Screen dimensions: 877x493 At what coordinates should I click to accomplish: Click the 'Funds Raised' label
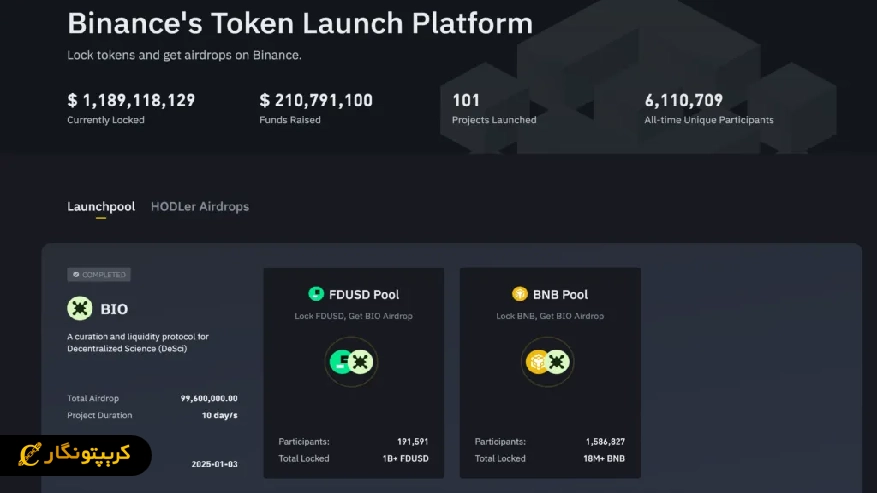pos(290,120)
